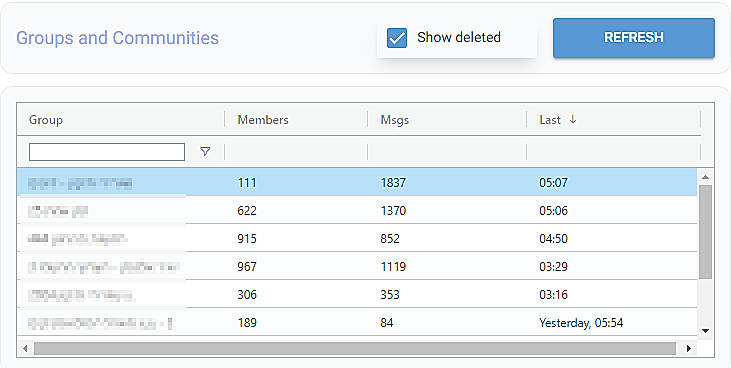
Task: Click the horizontal scrollbar left arrow
Action: pos(25,348)
